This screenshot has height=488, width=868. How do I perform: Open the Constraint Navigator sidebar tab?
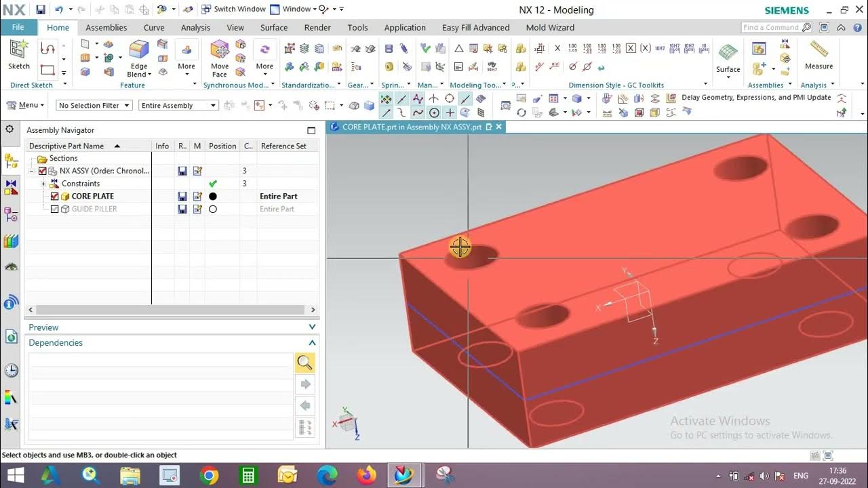(11, 188)
